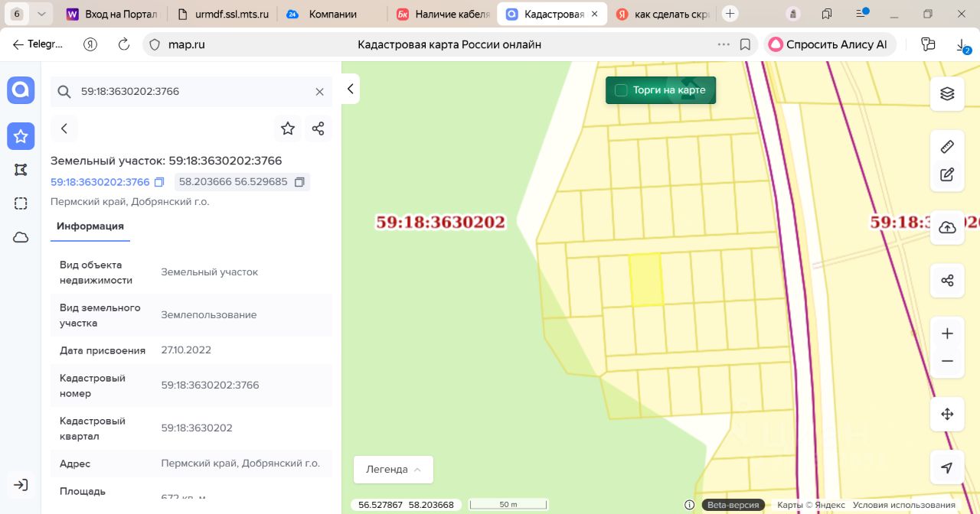
Task: Click the pan move arrows button
Action: click(x=947, y=415)
